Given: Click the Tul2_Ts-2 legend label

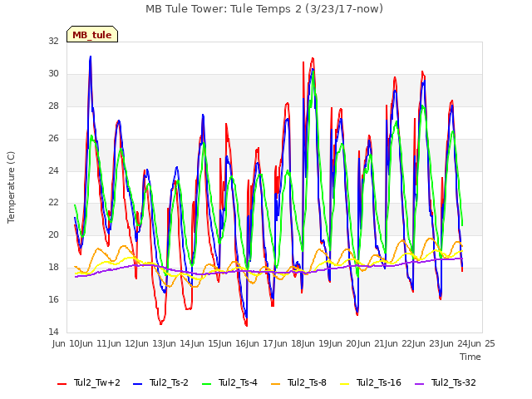Looking at the screenshot, I should [x=169, y=382].
